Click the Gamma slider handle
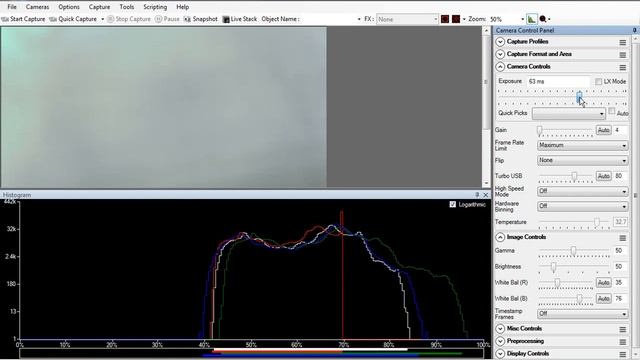 point(573,251)
